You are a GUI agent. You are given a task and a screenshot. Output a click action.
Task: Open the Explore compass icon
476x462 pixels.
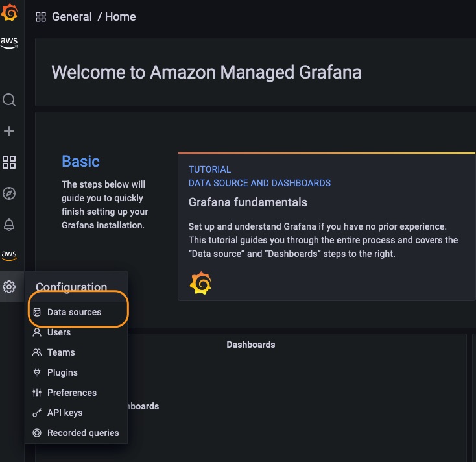click(9, 193)
